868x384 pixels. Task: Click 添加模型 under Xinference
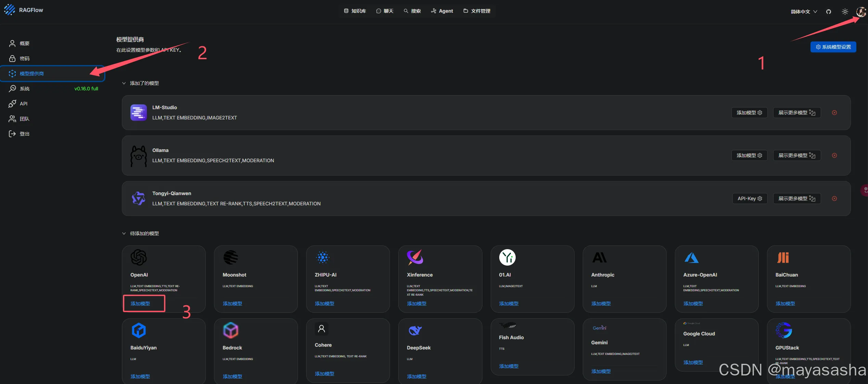coord(416,304)
